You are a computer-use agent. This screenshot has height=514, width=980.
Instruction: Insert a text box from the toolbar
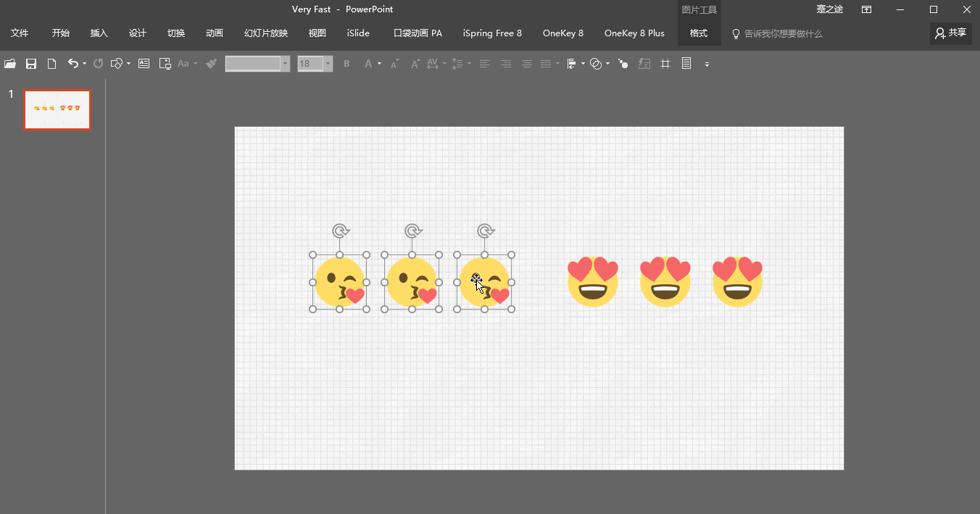(144, 64)
